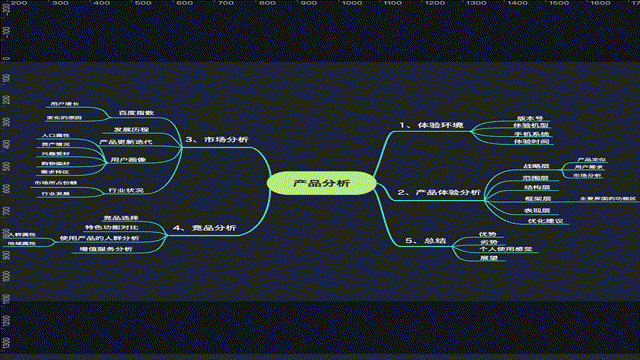Screen dimensions: 640x360
Task: Click the 行业发展 leaf node
Action: [x=56, y=194]
